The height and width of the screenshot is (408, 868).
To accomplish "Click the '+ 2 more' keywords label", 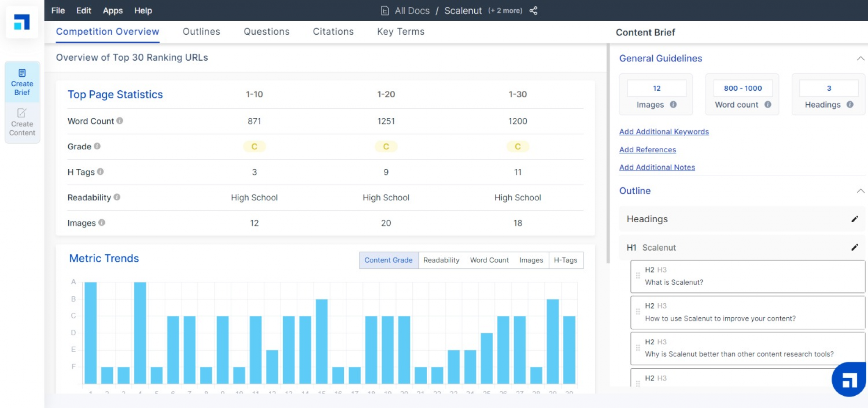I will tap(505, 11).
